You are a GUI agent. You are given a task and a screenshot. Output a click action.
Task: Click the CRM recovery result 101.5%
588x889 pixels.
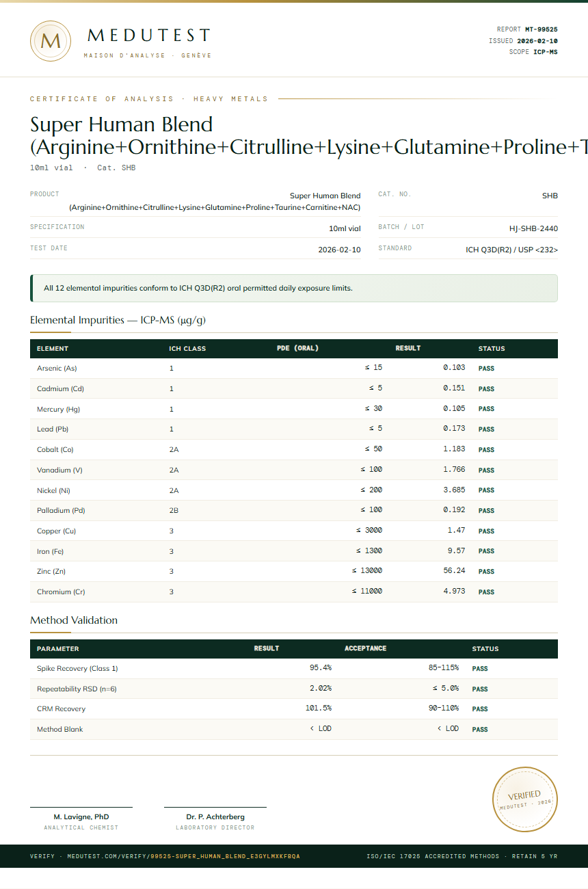[x=319, y=708]
